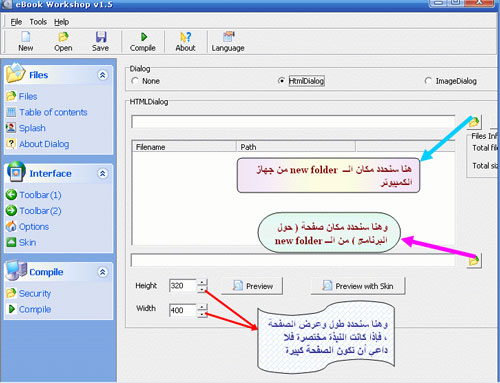Collapse the Interface sidebar panel
Screen dimensions: 500x383
pyautogui.click(x=103, y=173)
